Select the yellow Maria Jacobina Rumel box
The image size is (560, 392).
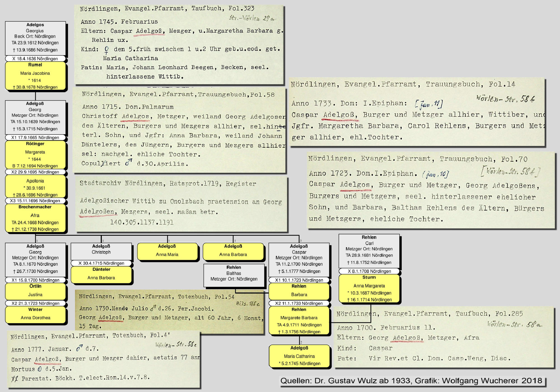point(35,76)
